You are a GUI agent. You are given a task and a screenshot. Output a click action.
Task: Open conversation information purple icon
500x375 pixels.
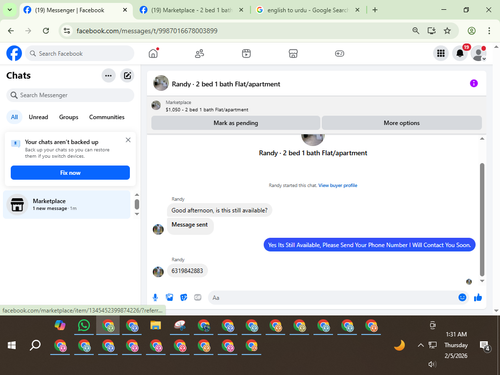point(474,83)
